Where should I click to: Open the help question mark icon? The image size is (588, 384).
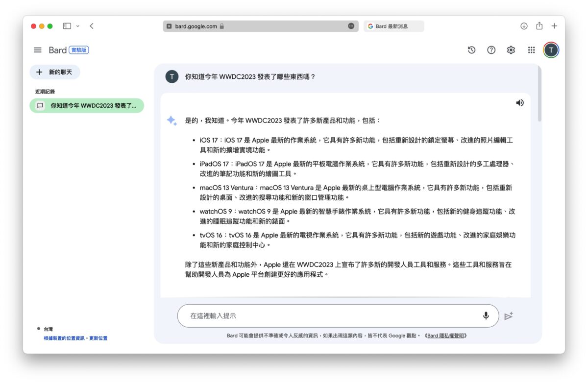point(491,50)
